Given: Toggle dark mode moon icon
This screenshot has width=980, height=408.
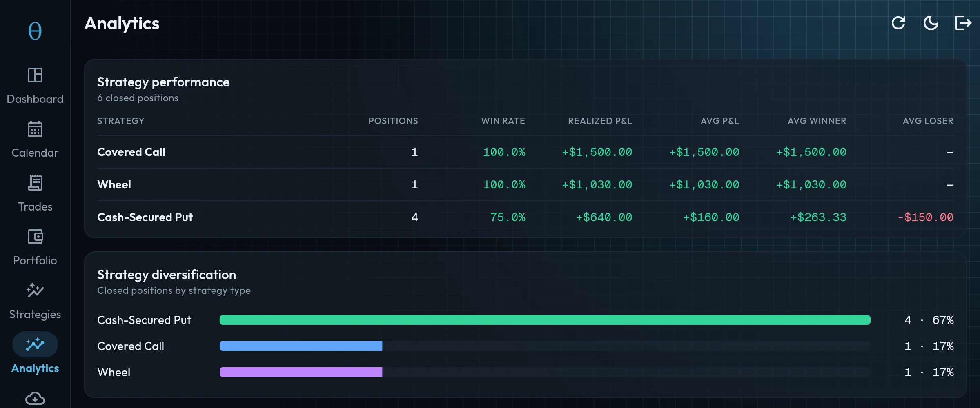Looking at the screenshot, I should [x=931, y=23].
